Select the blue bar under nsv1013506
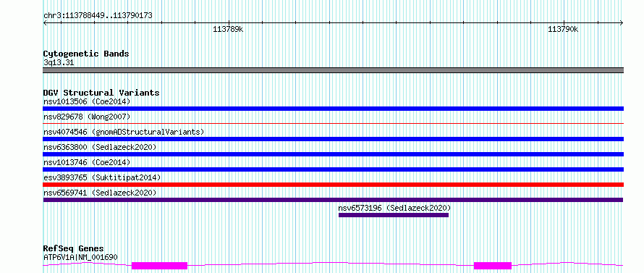Screen dimensions: 644x273 (333, 109)
